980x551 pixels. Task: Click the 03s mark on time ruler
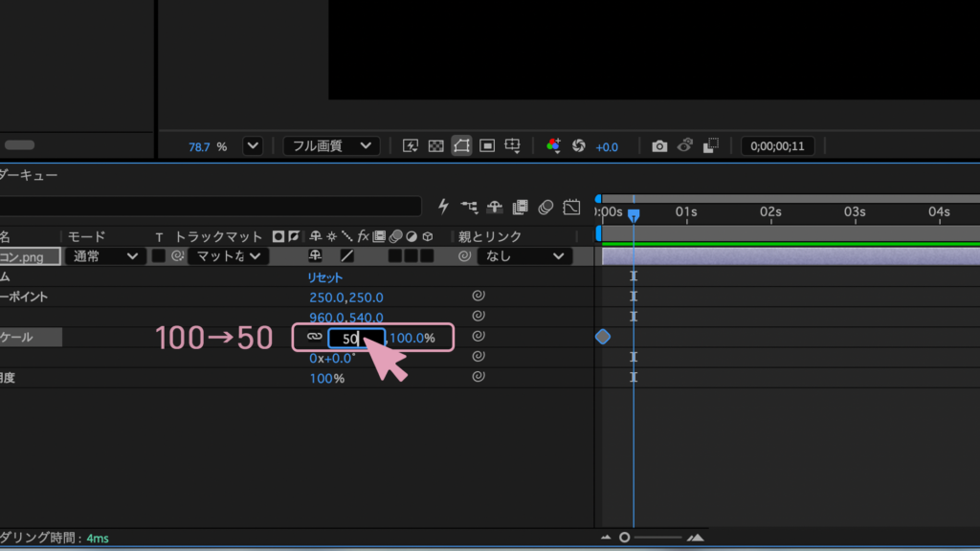click(x=855, y=212)
